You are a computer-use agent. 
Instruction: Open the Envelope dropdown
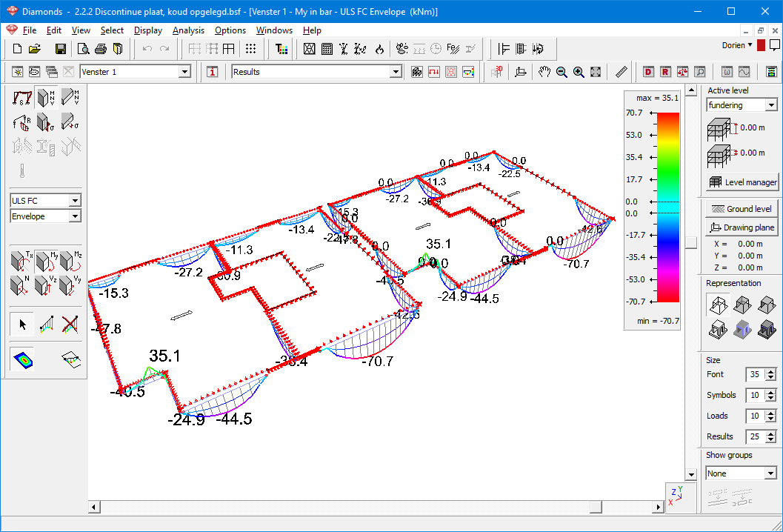pyautogui.click(x=75, y=216)
